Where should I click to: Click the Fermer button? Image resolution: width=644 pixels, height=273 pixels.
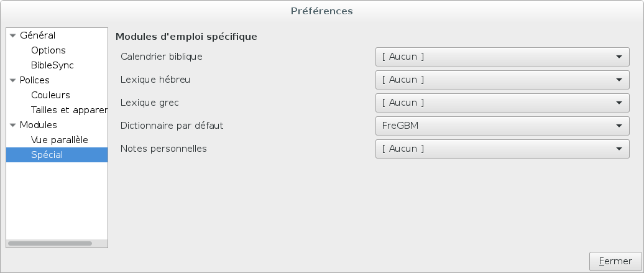coord(615,261)
